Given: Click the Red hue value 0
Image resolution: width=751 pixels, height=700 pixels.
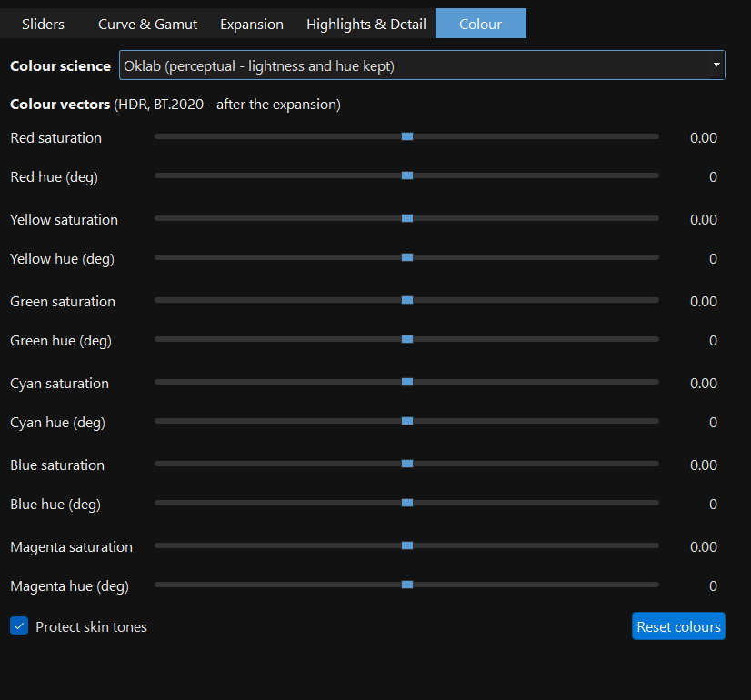Looking at the screenshot, I should [x=713, y=177].
